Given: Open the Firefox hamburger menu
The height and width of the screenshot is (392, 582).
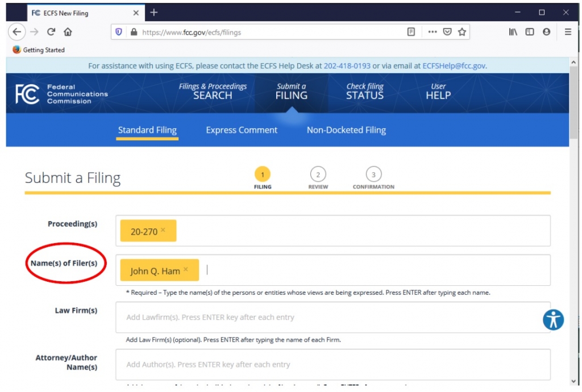Looking at the screenshot, I should click(568, 32).
